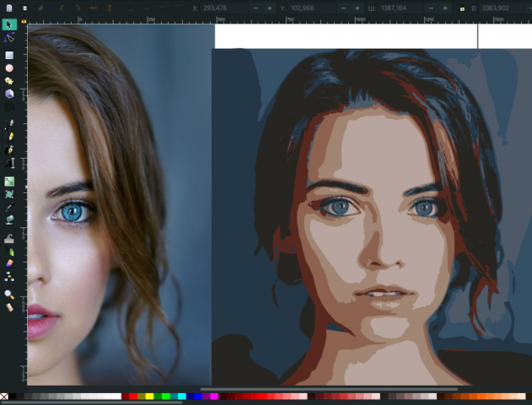Lower selection to bottom

[x=131, y=8]
